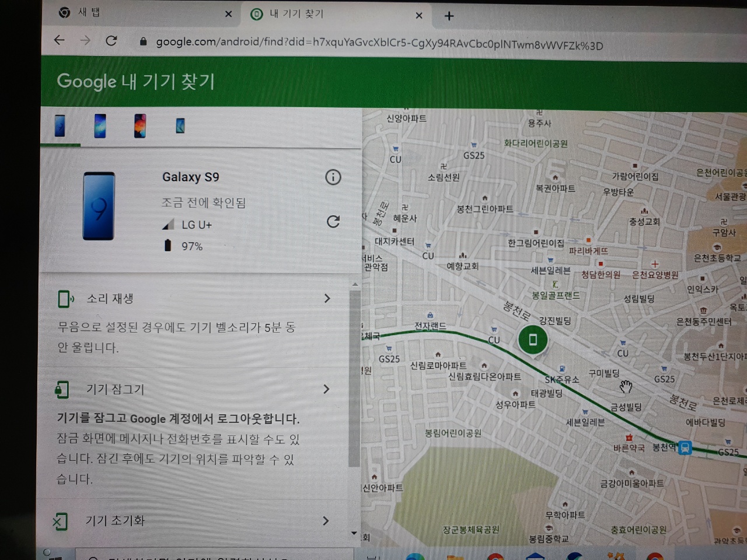Click the 은천동주민센터 map label
Viewport: 747px width, 560px height.
coord(703,321)
